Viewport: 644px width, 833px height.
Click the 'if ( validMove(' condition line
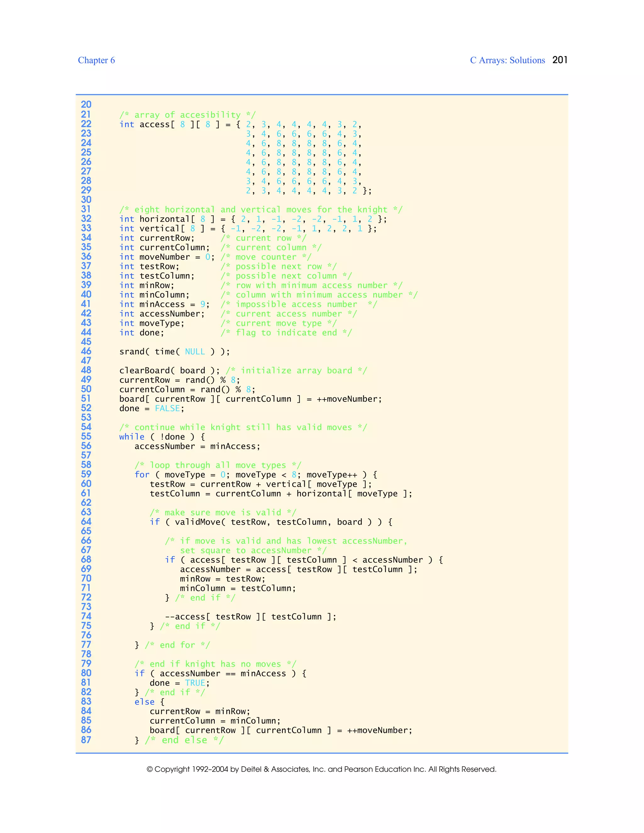coord(270,522)
